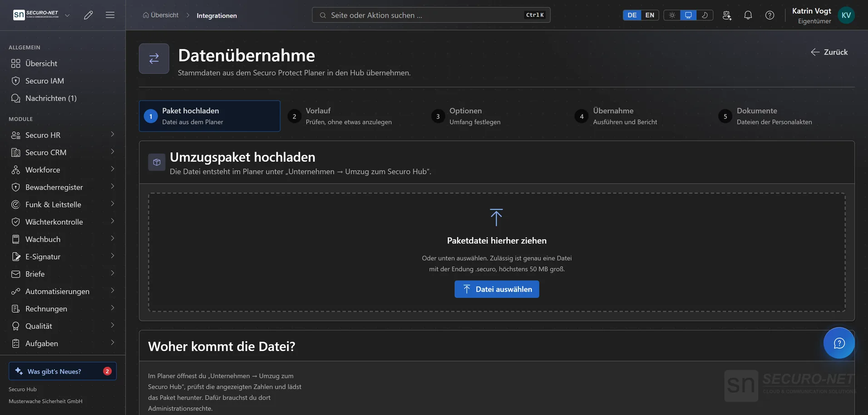Go to the Vorlauf step

pos(353,116)
